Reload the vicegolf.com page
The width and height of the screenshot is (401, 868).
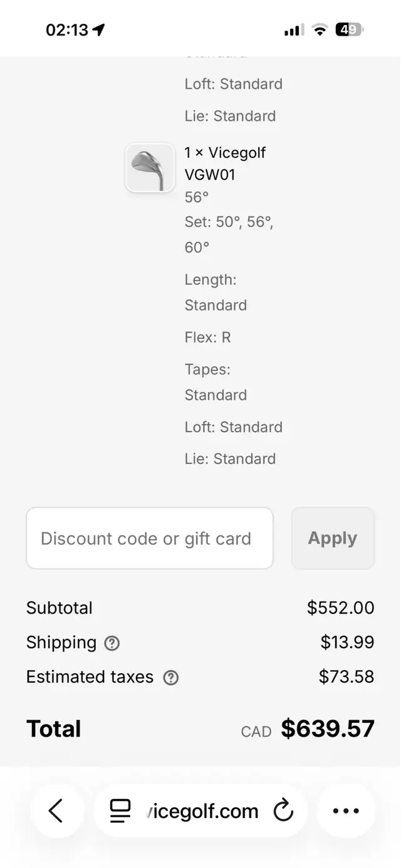[x=283, y=811]
